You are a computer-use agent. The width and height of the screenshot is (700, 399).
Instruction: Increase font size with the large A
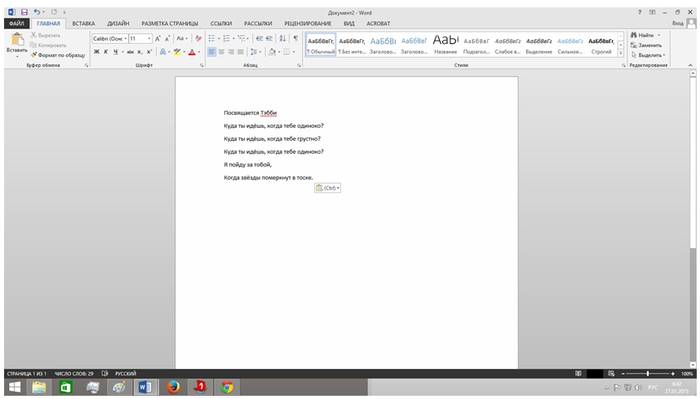click(x=158, y=39)
